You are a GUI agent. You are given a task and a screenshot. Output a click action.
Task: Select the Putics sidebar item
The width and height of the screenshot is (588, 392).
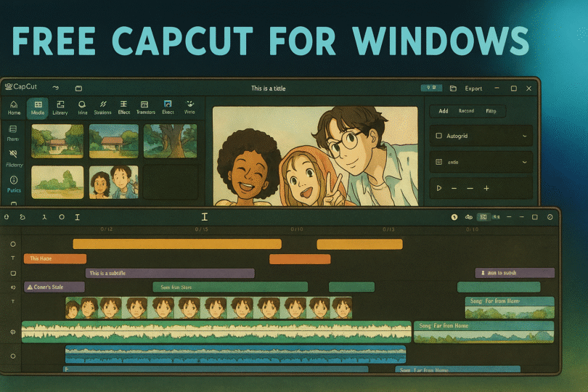coord(14,184)
